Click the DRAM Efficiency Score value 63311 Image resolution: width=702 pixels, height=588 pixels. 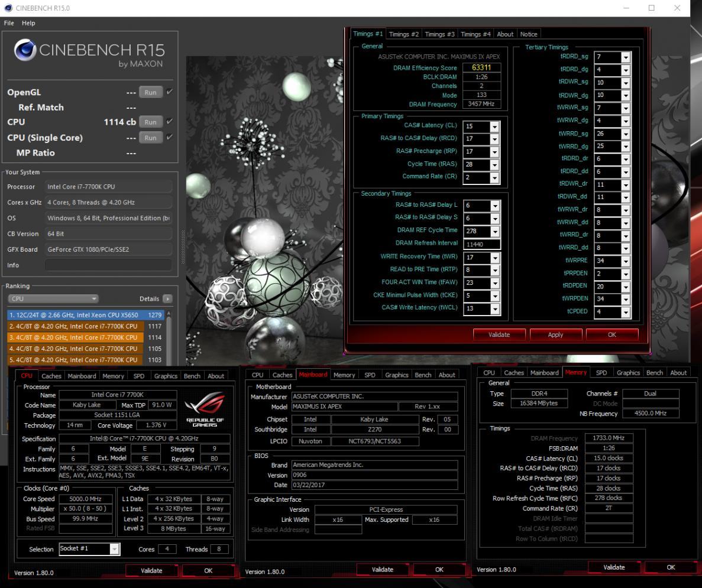(x=482, y=67)
